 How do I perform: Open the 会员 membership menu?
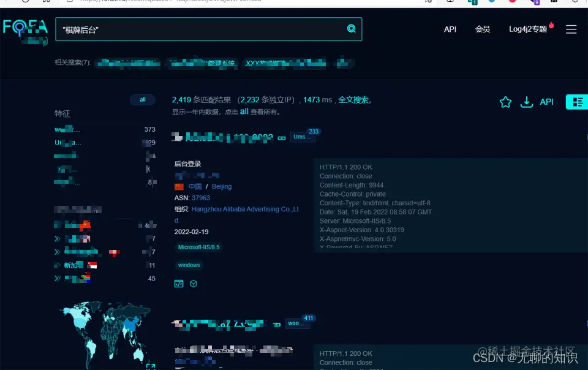482,29
